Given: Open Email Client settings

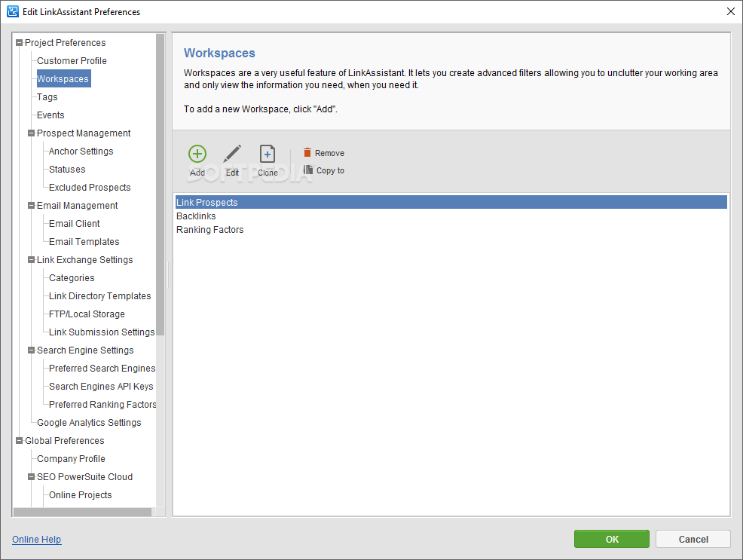Looking at the screenshot, I should (x=75, y=224).
